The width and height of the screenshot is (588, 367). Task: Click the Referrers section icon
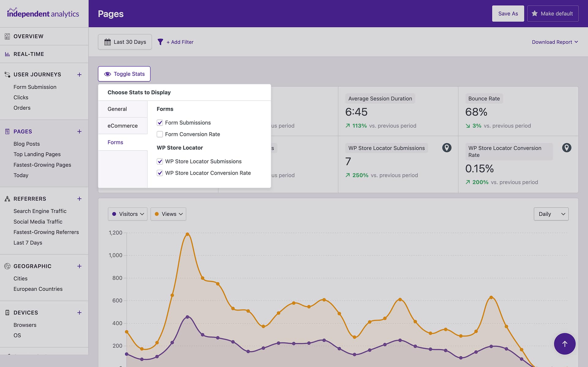(x=7, y=199)
